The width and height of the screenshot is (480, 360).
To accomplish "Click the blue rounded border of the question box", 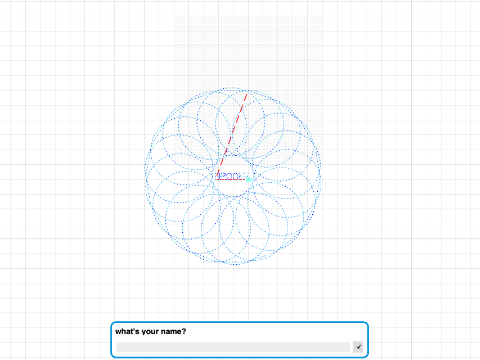I will pyautogui.click(x=239, y=322).
